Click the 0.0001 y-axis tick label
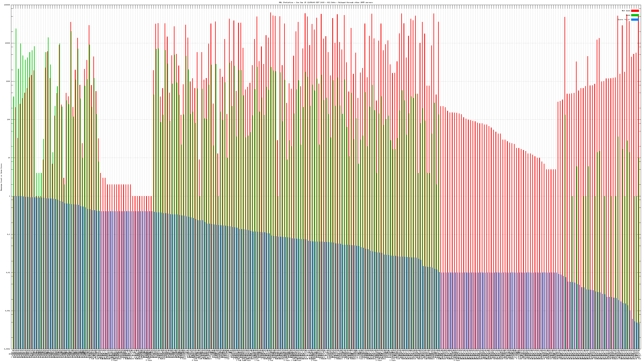Viewport: 644px width, 362px height. click(7, 349)
